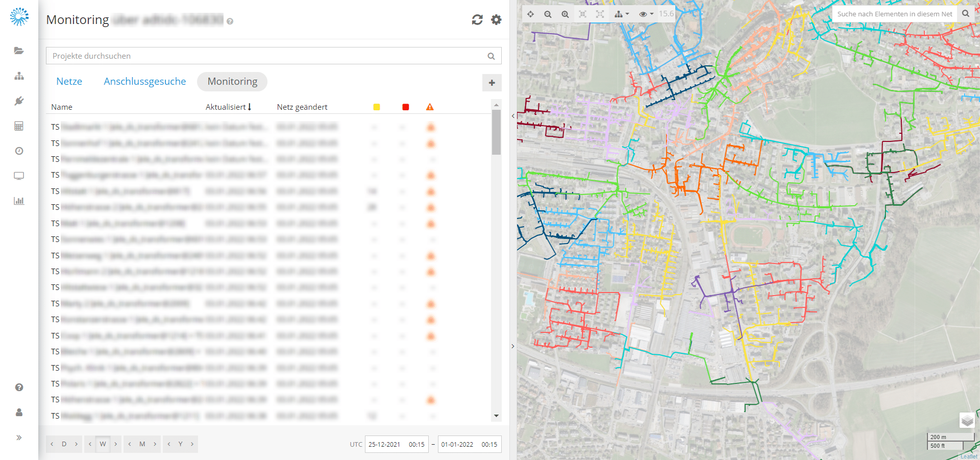Select the M month range toggle

[142, 444]
